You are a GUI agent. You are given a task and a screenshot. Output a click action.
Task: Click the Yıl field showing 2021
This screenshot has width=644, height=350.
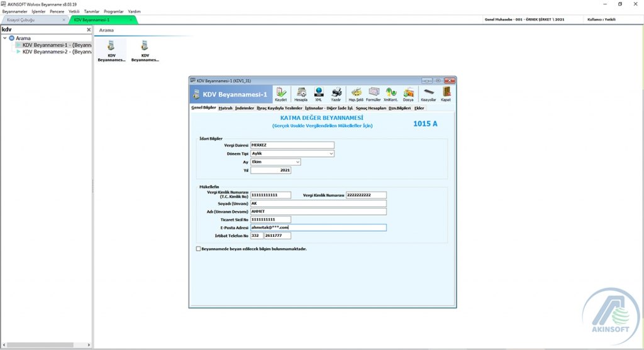[x=270, y=170]
